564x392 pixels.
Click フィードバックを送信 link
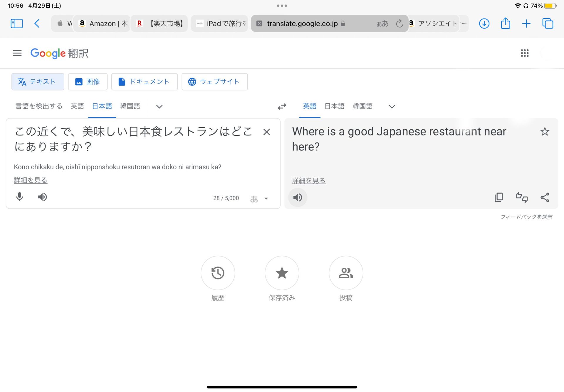coord(526,217)
